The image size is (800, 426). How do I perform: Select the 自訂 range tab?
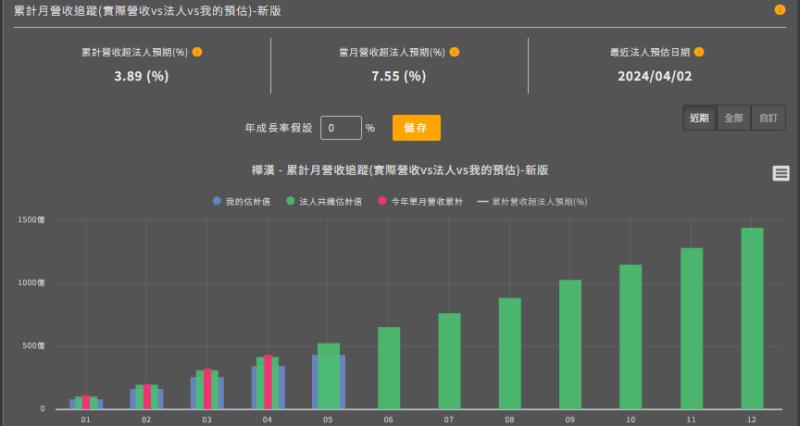(768, 118)
